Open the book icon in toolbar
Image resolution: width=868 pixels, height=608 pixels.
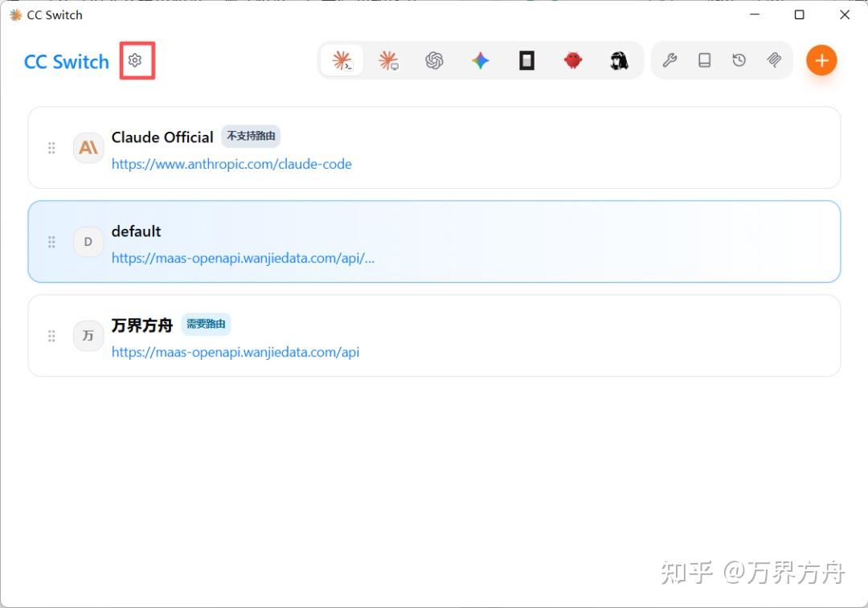tap(705, 59)
